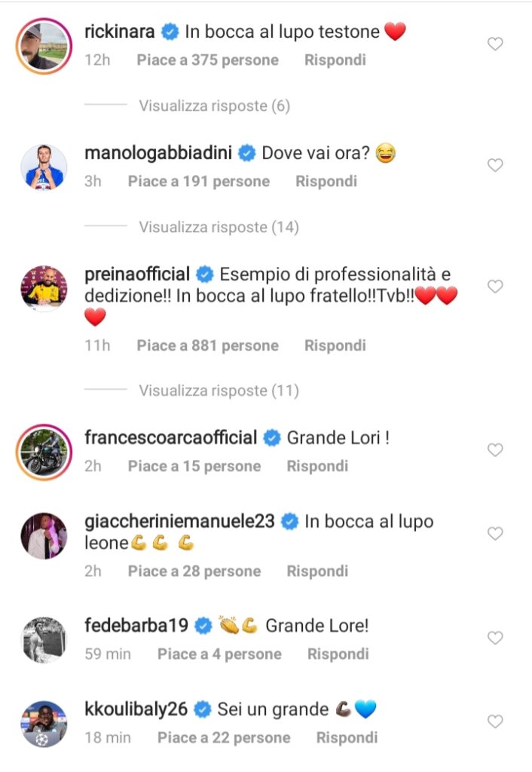See the 375 likes on rickinara's comment
This screenshot has width=532, height=772.
207,60
